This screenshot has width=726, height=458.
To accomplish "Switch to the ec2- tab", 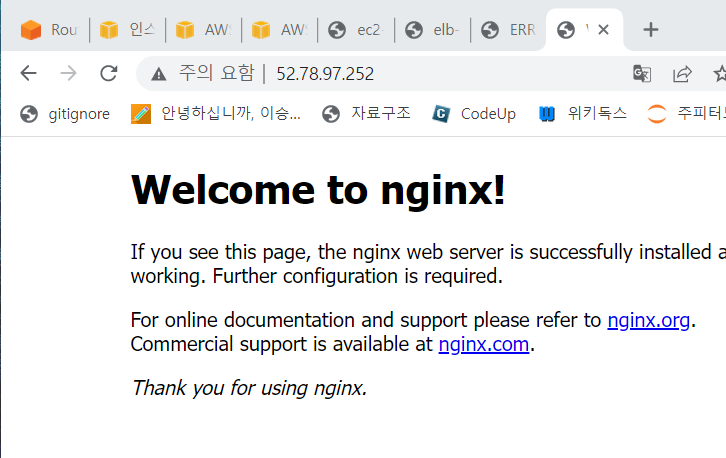I will coord(356,30).
